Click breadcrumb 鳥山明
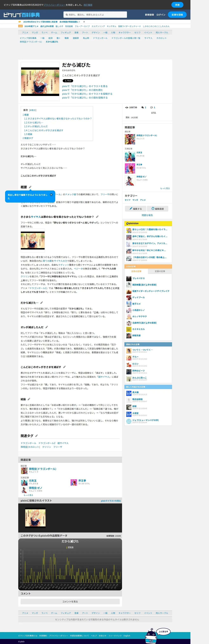 (x=86, y=38)
